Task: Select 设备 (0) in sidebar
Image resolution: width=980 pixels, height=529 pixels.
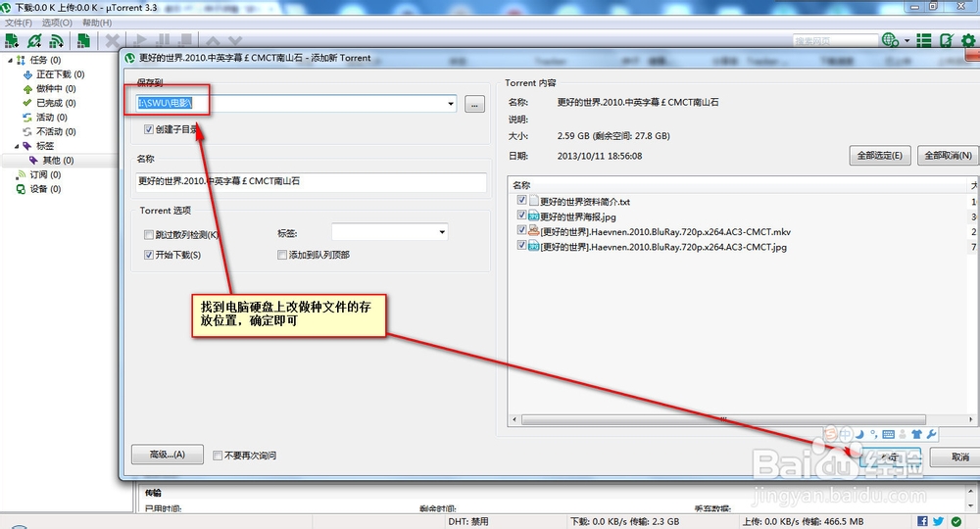Action: pos(45,189)
